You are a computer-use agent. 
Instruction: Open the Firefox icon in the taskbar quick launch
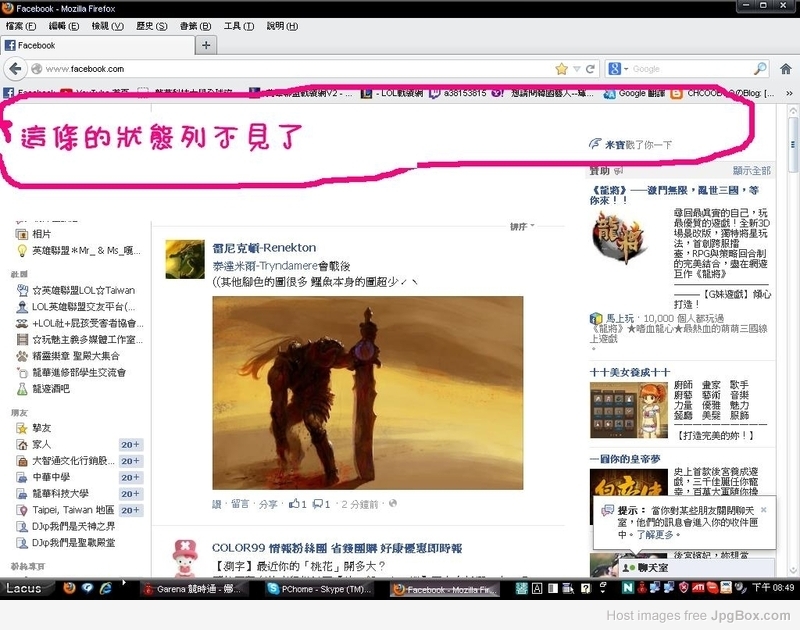pos(68,589)
